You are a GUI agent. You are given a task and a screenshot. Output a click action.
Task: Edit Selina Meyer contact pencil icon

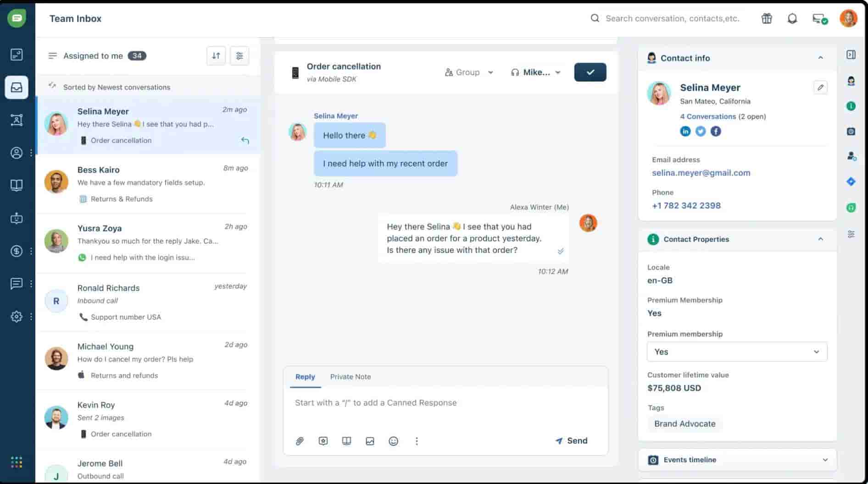tap(820, 87)
